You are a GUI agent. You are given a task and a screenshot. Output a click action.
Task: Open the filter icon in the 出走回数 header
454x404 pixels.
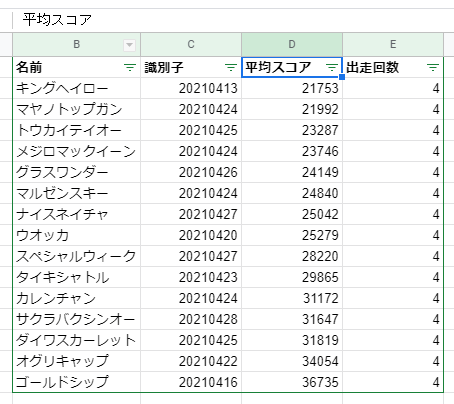(433, 68)
